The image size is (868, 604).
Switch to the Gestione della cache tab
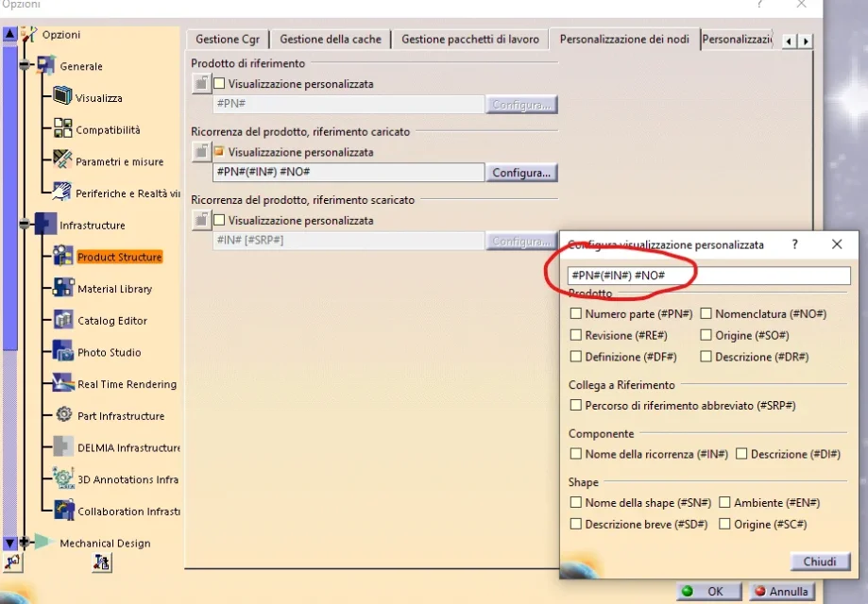[x=331, y=40]
